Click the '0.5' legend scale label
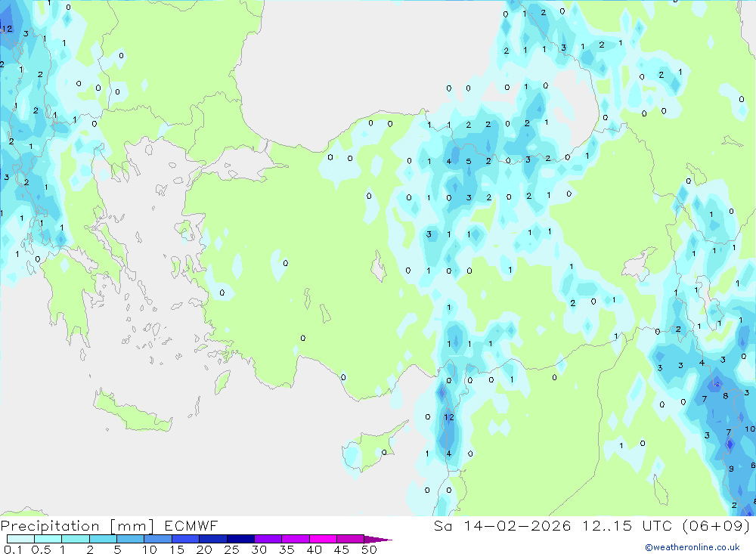756x554 pixels. pos(41,549)
